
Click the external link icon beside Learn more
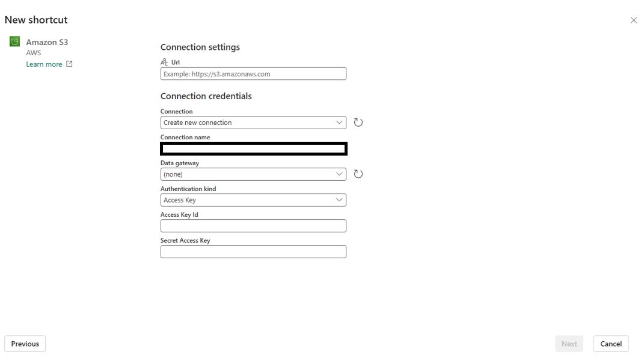tap(69, 64)
